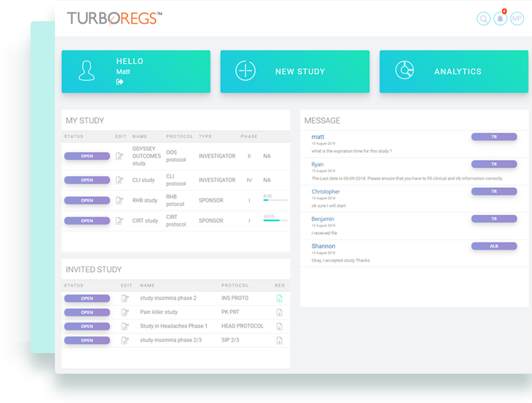Click OPEN status for RHB study

(87, 200)
